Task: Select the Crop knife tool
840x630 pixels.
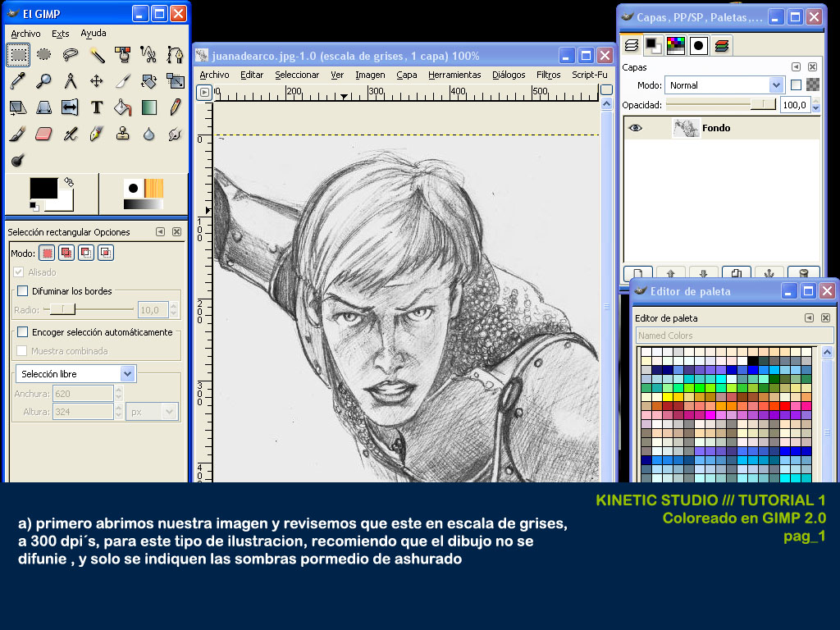Action: 123,81
